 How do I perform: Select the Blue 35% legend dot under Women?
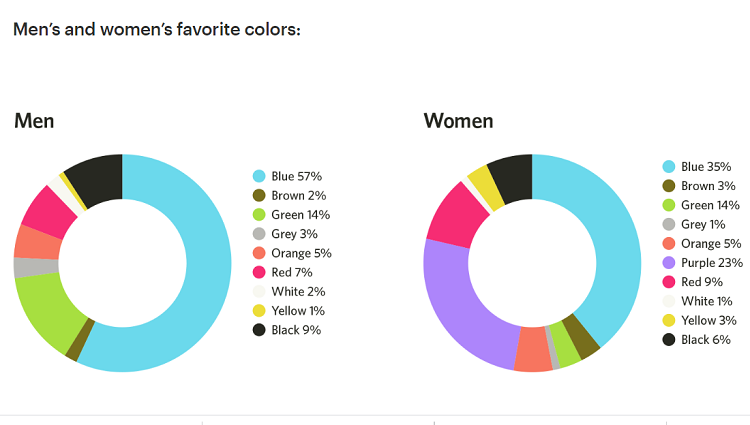(x=669, y=166)
